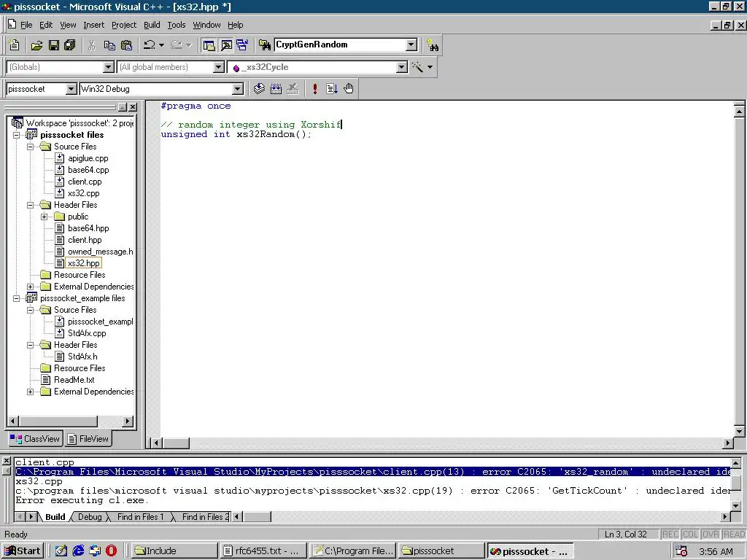Select xs32.cpp in the file tree
Viewport: 747px width, 560px height.
click(x=83, y=193)
